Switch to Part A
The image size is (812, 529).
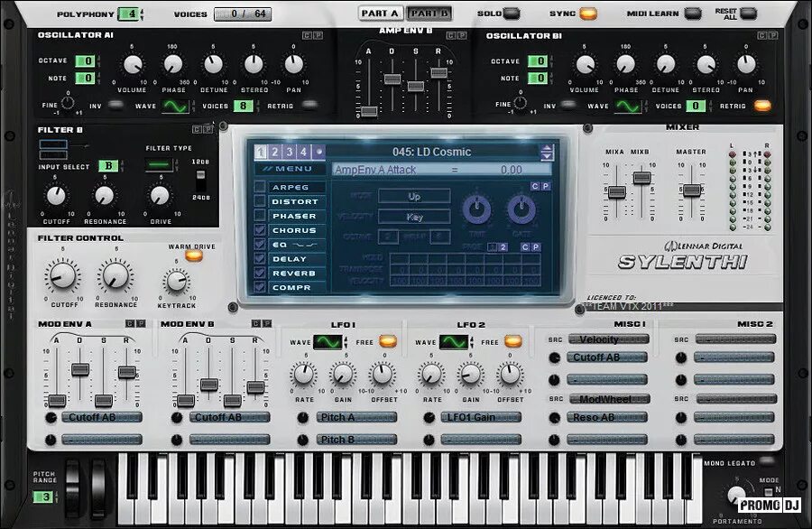point(380,14)
